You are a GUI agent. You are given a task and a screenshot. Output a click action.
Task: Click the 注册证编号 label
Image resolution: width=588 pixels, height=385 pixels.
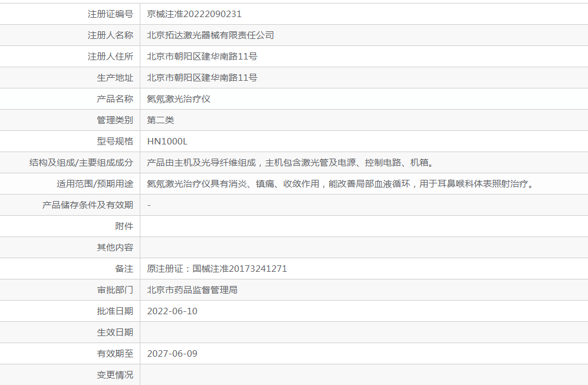click(110, 14)
